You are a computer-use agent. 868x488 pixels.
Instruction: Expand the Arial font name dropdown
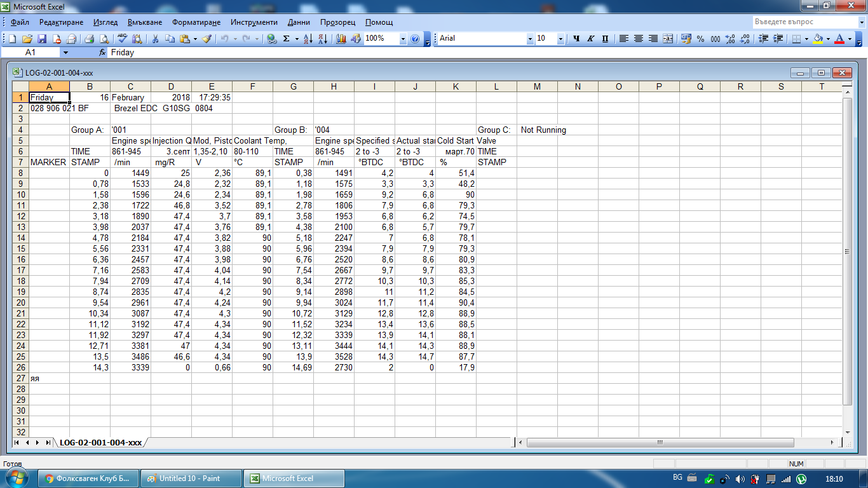pyautogui.click(x=530, y=39)
